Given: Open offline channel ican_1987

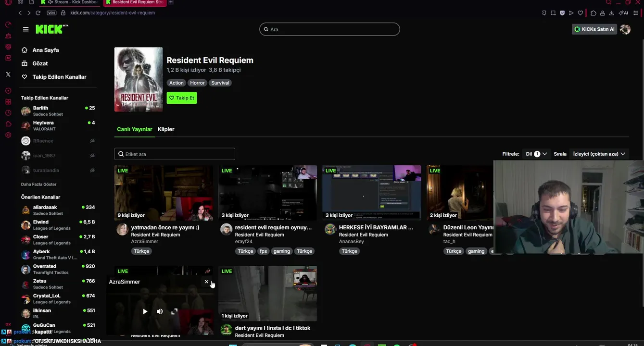Looking at the screenshot, I should tap(58, 156).
